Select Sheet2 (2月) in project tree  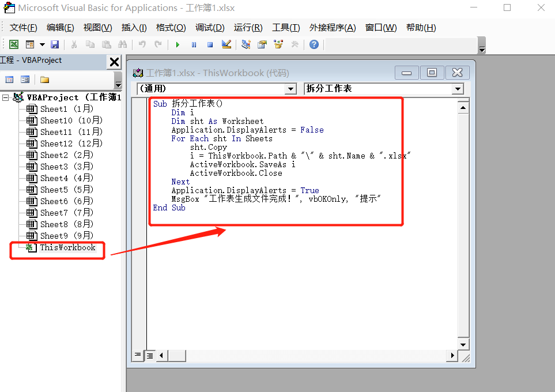pyautogui.click(x=60, y=155)
